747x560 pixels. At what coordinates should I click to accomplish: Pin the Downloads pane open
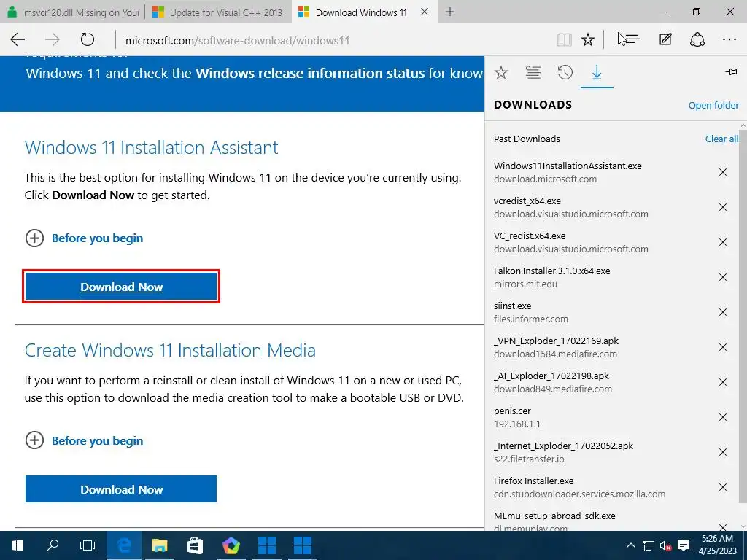731,72
